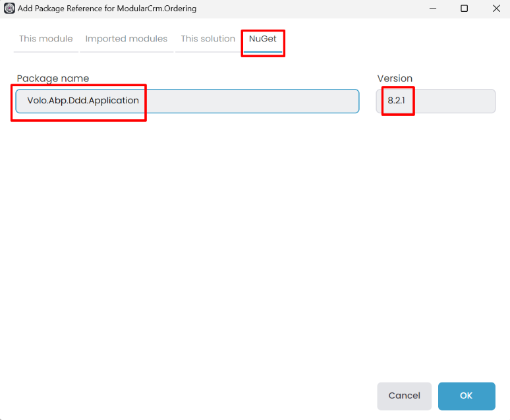Click the ABP app icon in title bar
The image size is (510, 420).
(9, 9)
